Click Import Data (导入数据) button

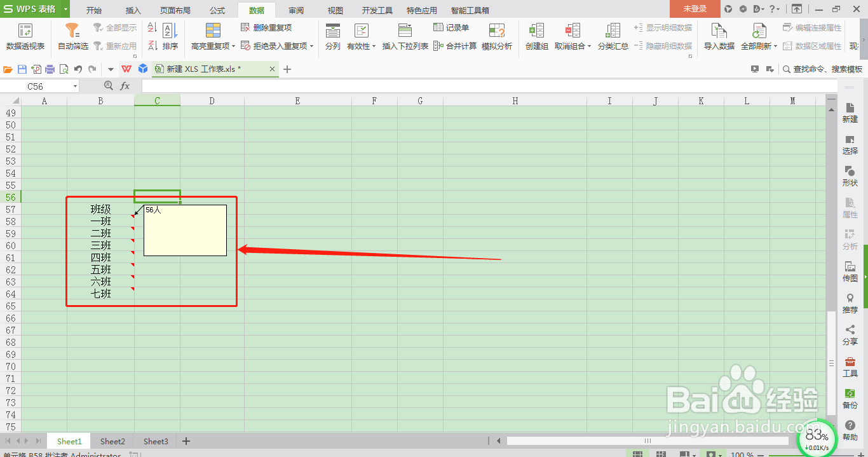[x=719, y=37]
